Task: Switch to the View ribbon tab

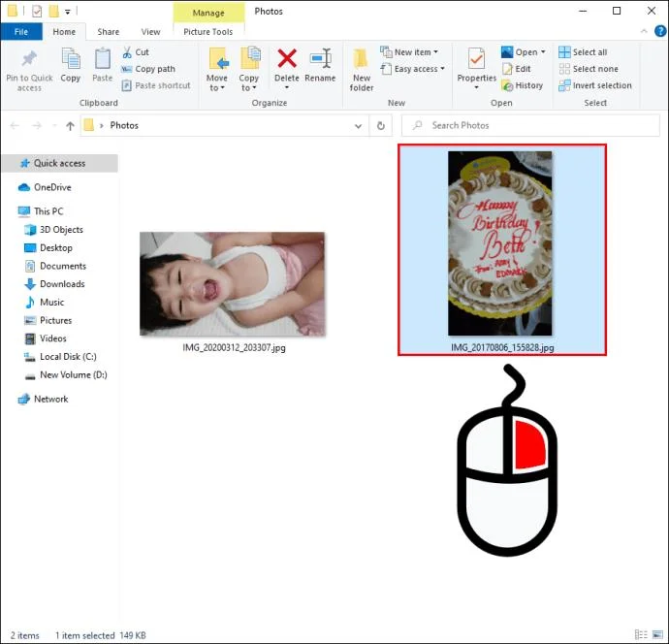Action: click(x=150, y=32)
